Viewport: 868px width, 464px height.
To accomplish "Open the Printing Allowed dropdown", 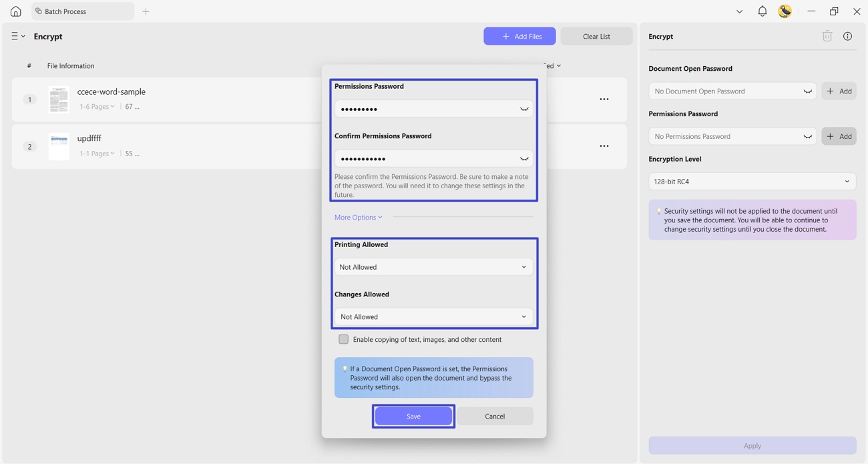I will [x=434, y=267].
